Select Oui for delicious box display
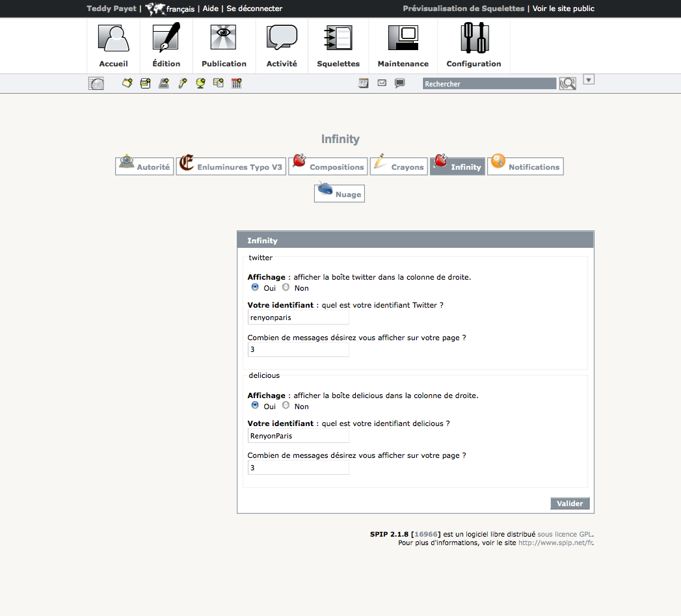This screenshot has width=681, height=616. pos(255,405)
